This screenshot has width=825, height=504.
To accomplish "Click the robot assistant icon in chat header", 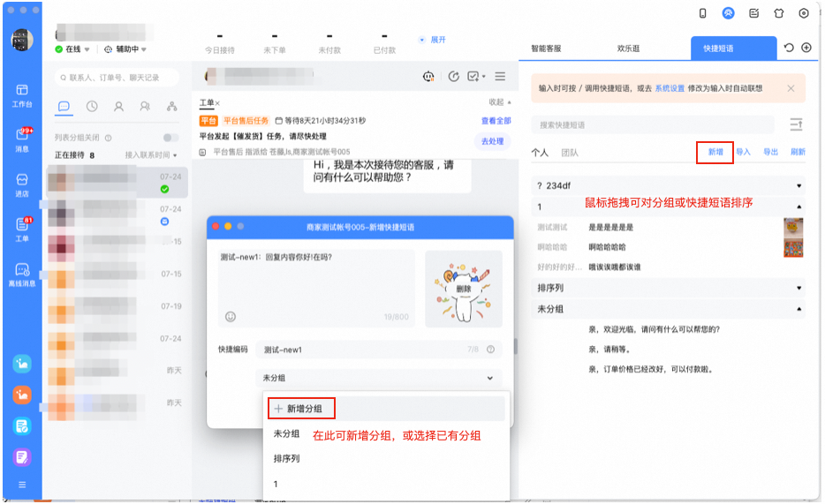I will pos(428,77).
